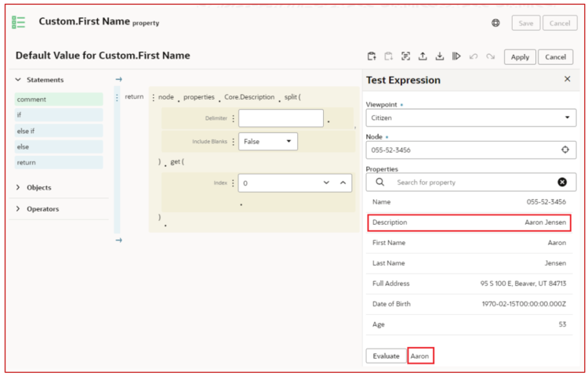Click the redo arrow icon

pyautogui.click(x=491, y=56)
